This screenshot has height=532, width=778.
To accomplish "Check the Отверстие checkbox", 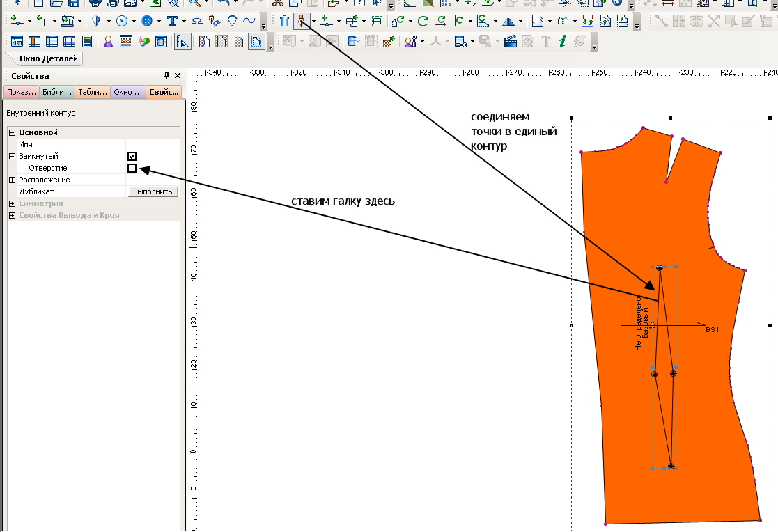I will (132, 168).
